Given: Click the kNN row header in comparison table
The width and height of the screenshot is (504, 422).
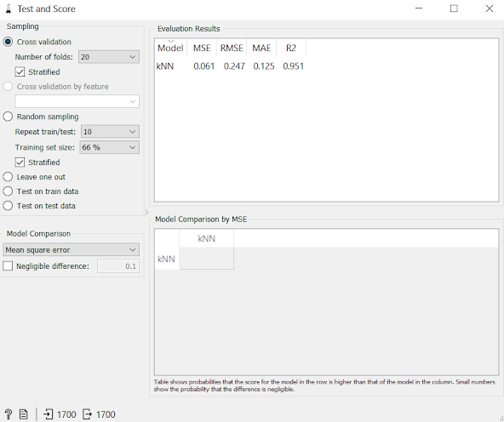Looking at the screenshot, I should 167,259.
